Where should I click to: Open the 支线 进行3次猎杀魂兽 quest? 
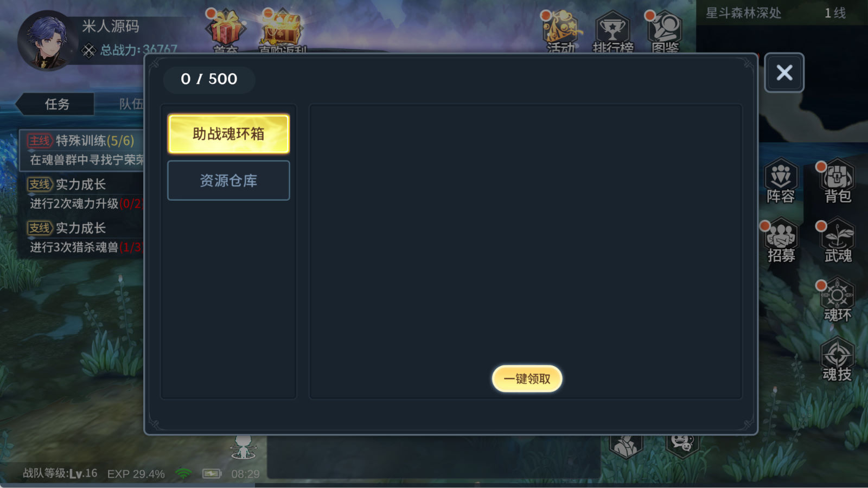(x=82, y=237)
